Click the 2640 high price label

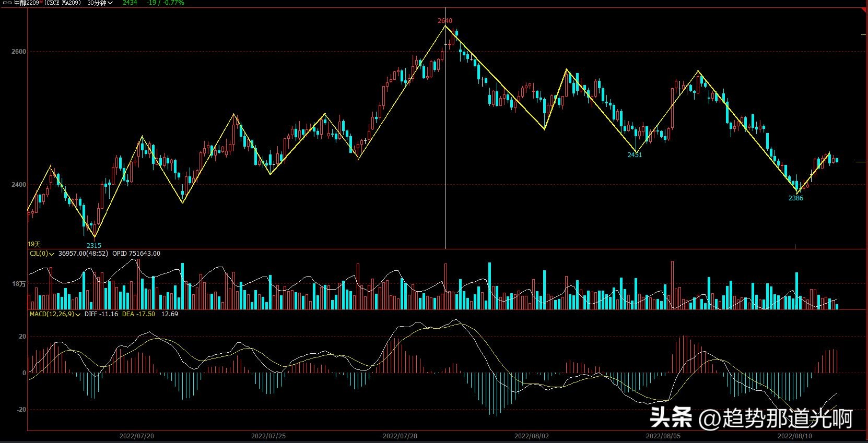pos(445,21)
